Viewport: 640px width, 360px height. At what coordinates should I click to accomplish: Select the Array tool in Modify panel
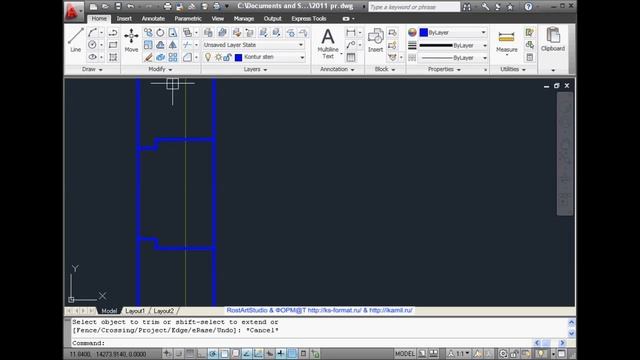pos(173,57)
